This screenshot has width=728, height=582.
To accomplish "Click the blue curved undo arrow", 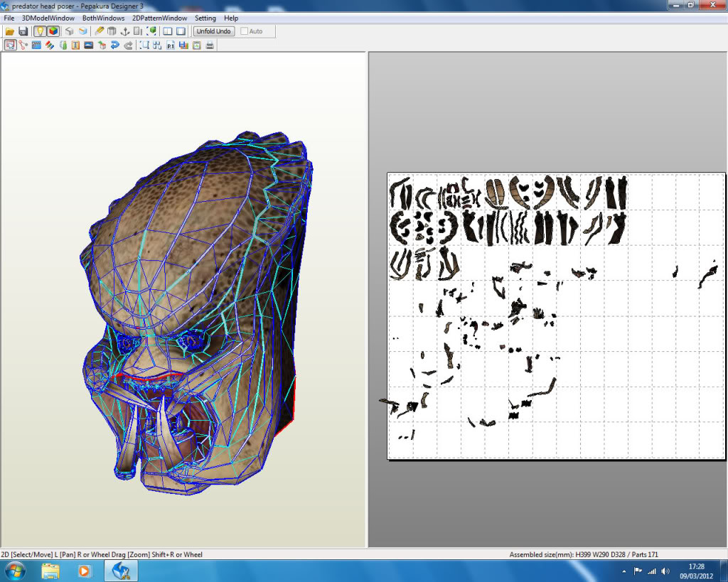I will (115, 45).
